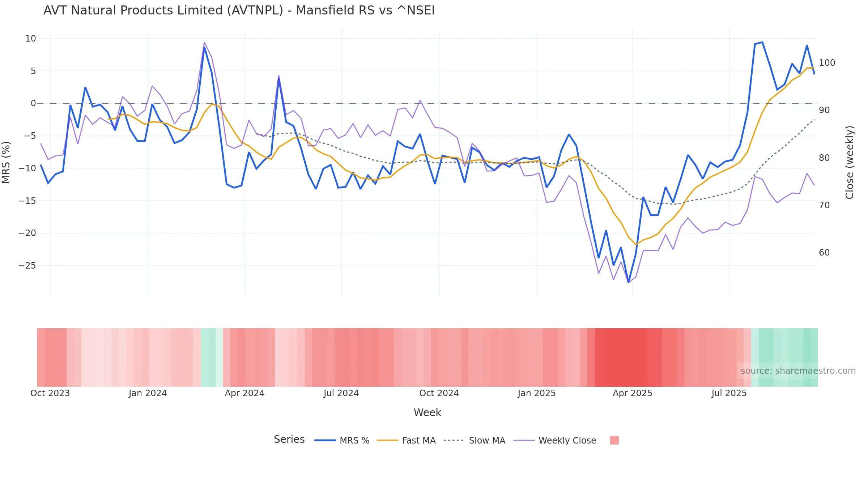Click the '80' tick on Close axis
This screenshot has width=868, height=488.
pos(824,158)
